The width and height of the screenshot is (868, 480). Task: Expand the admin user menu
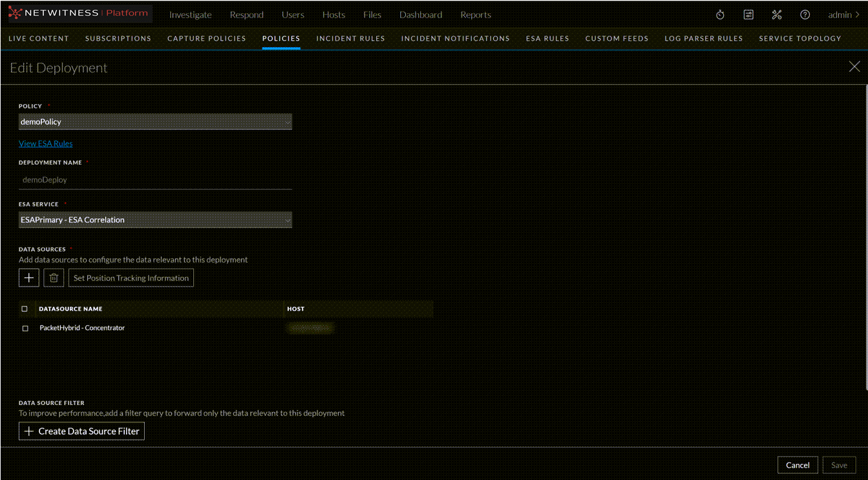click(840, 14)
